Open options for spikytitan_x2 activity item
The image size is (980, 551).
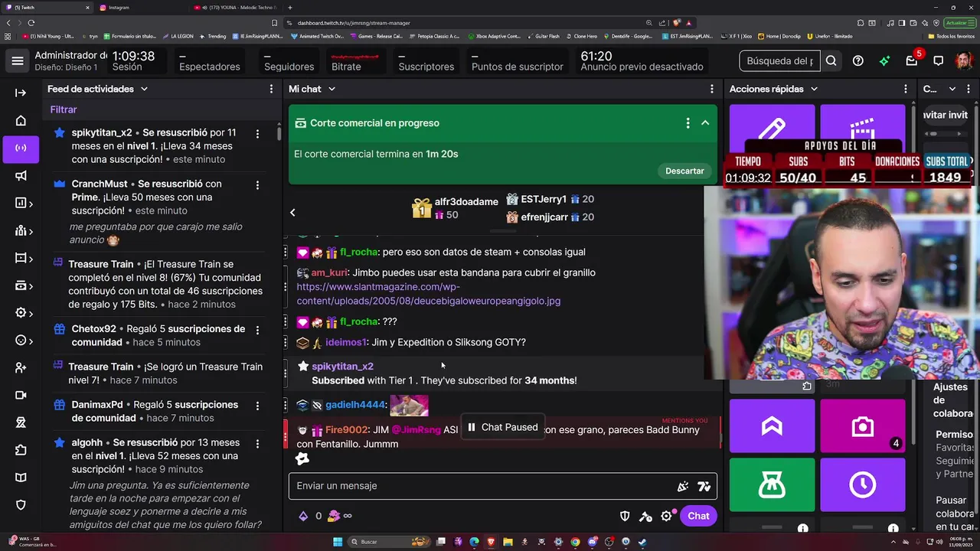coord(257,134)
